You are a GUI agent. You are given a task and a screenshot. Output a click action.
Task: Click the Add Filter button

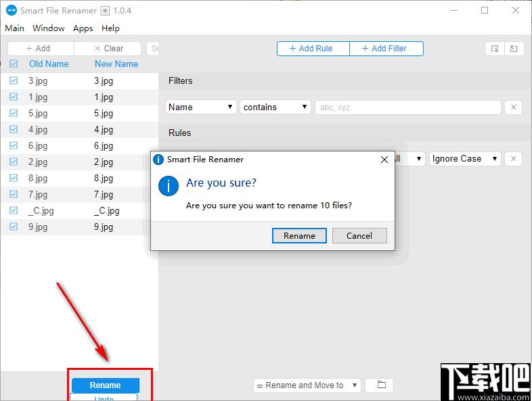tap(386, 49)
